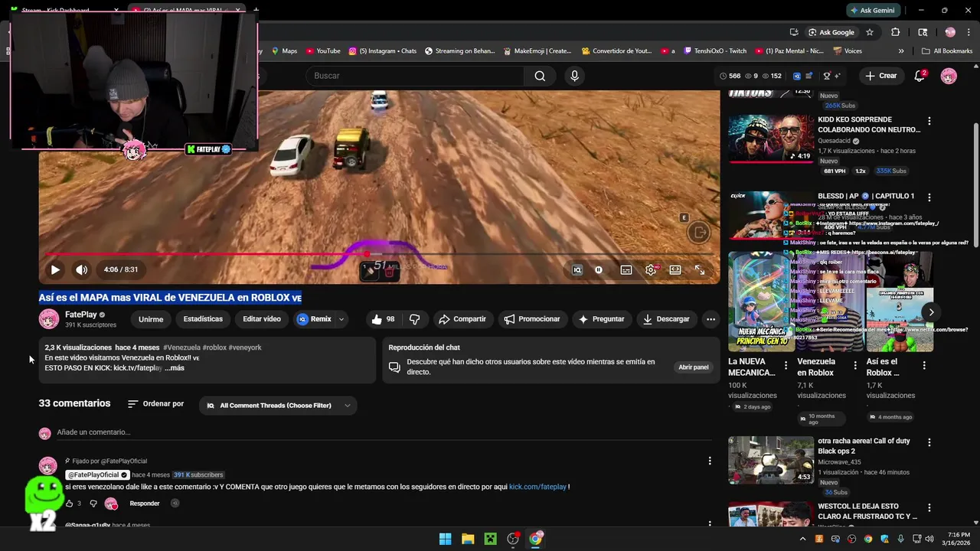Expand description with ...más
Viewport: 980px width, 551px height.
(x=175, y=368)
